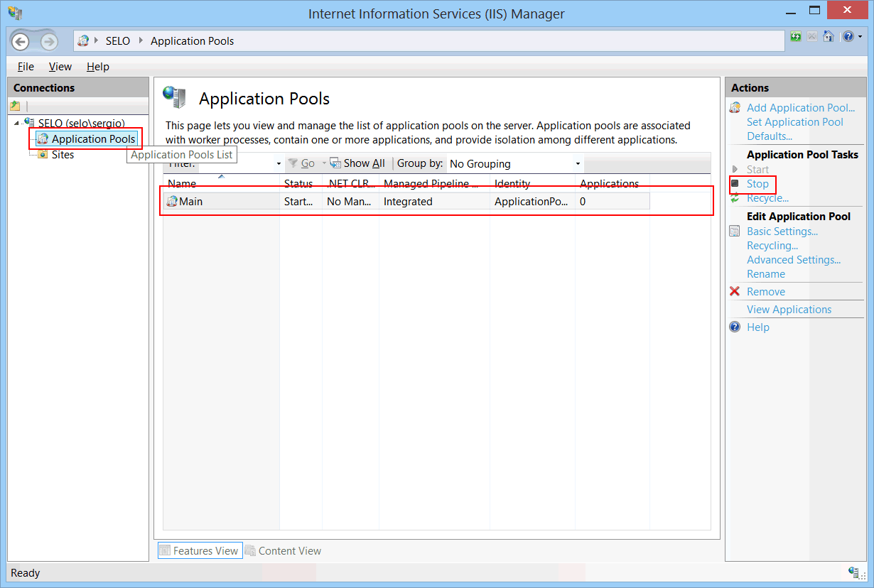Viewport: 874px width, 588px height.
Task: Click the arrow after SELO in the breadcrumb
Action: click(140, 41)
